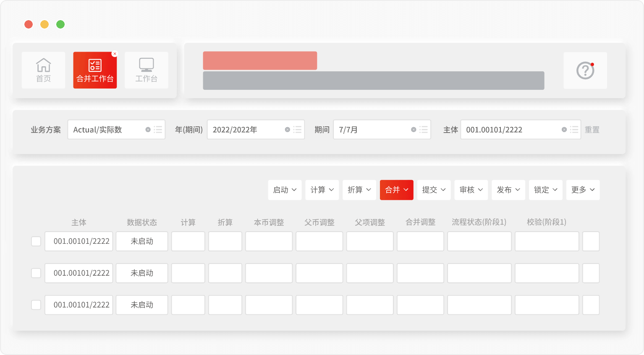Open the red 合并 dropdown

coord(396,190)
